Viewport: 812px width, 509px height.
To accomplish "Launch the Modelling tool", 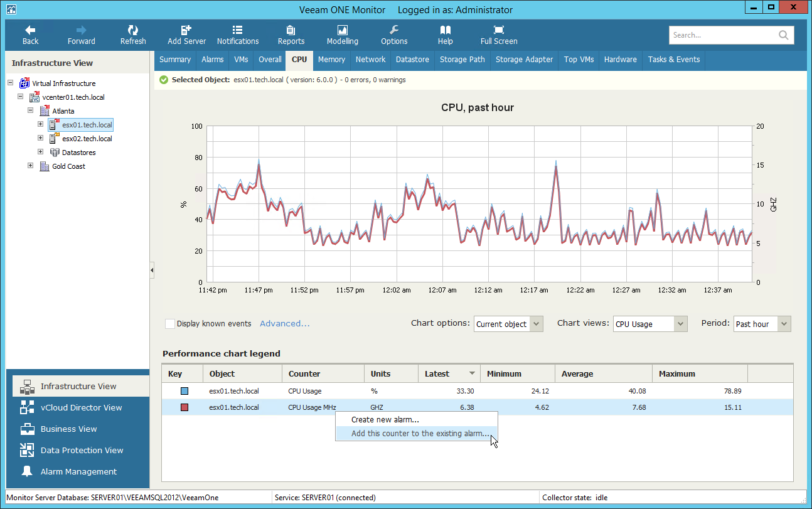I will [343, 35].
